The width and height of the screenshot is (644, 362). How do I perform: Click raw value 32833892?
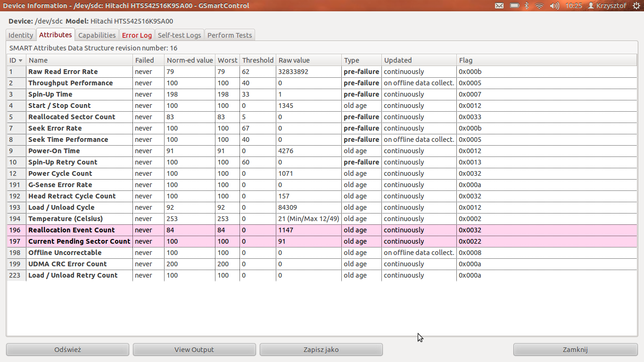[293, 72]
